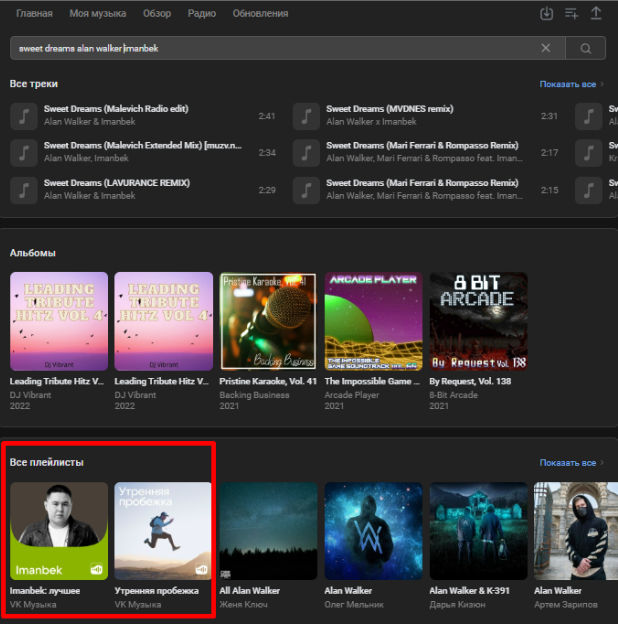Open the Главная tab
The width and height of the screenshot is (618, 624).
point(34,14)
